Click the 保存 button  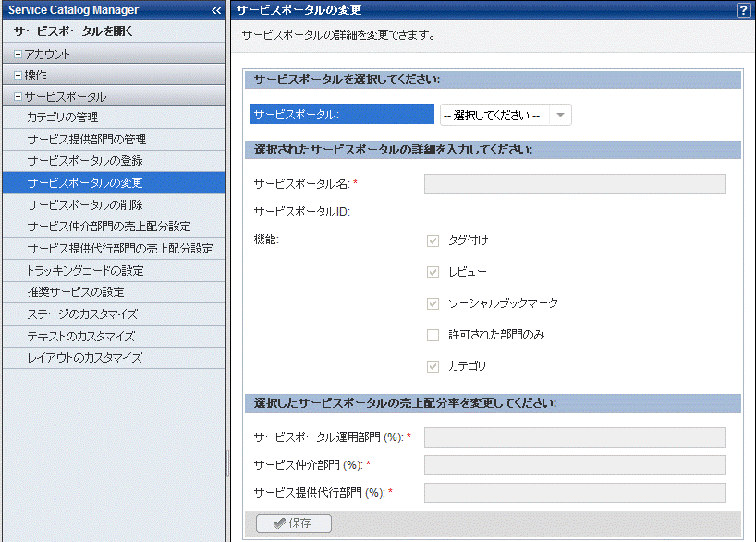coord(294,524)
